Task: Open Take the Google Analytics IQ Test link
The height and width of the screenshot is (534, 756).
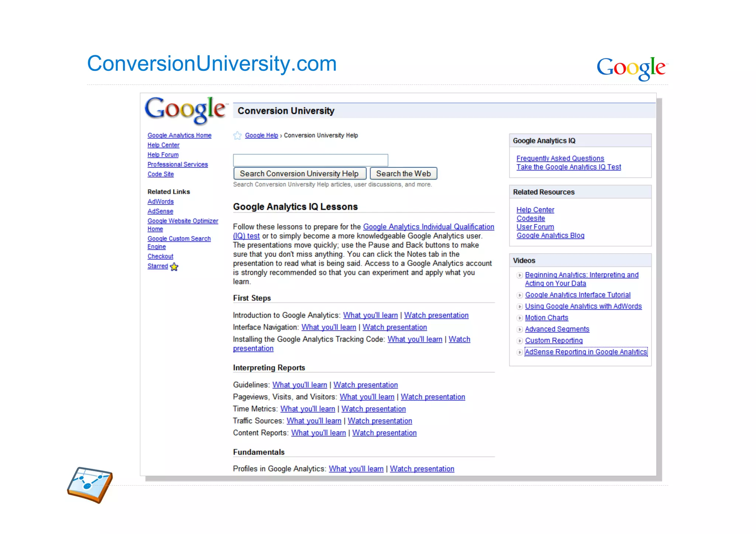Action: coord(568,167)
